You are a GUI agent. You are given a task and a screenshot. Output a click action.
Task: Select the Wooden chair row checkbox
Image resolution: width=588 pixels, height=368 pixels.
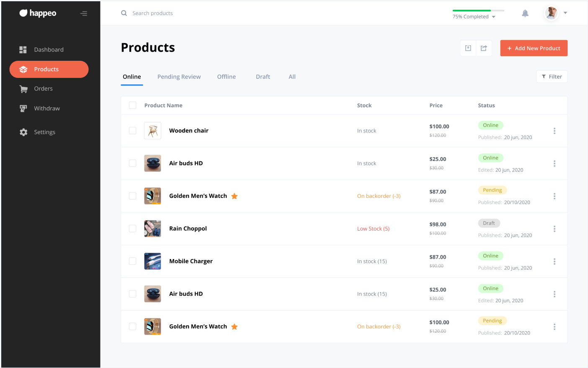pyautogui.click(x=132, y=130)
